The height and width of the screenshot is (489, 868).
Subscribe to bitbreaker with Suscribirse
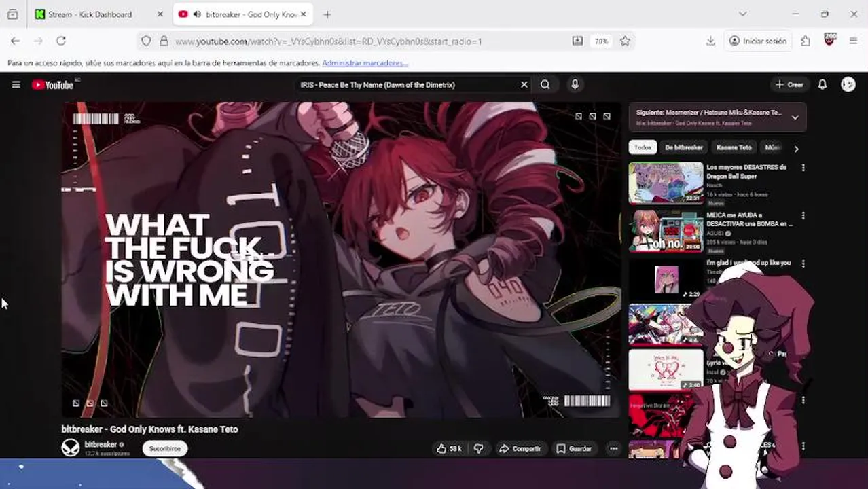[164, 448]
